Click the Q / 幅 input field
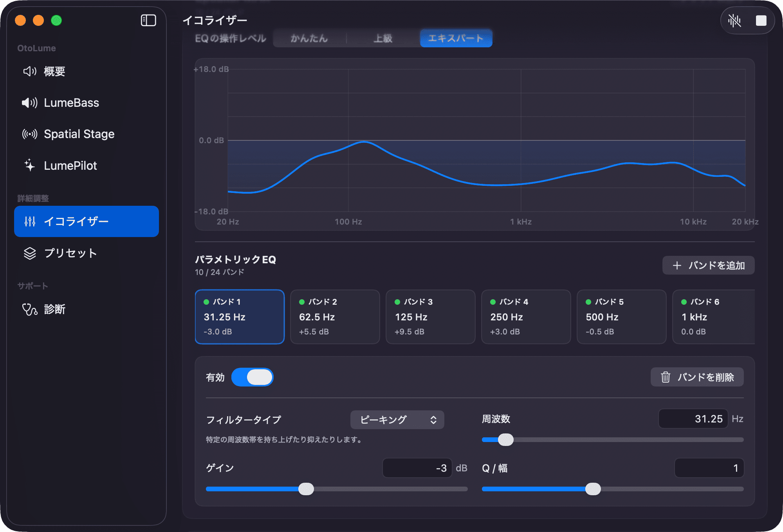Image resolution: width=783 pixels, height=532 pixels. point(709,468)
